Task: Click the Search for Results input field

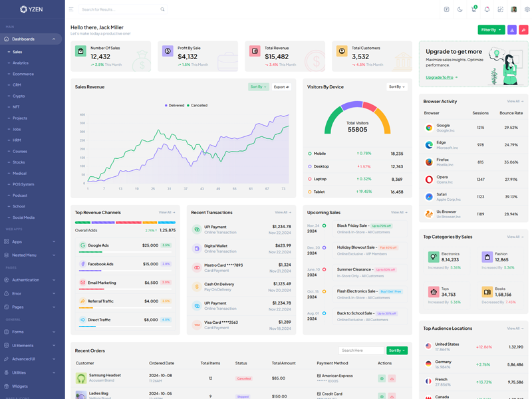Action: [x=120, y=9]
